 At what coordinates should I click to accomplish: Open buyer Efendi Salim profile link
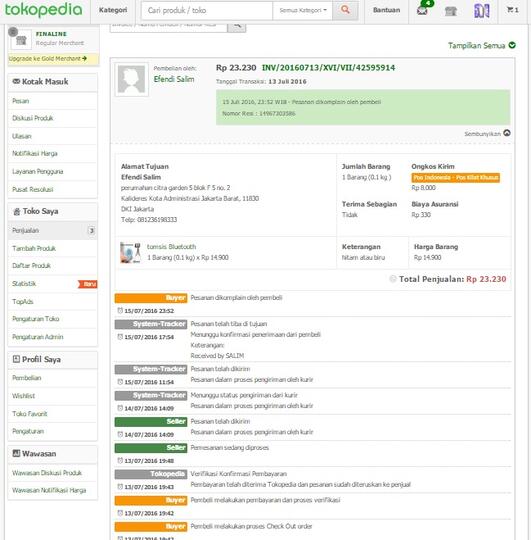click(x=174, y=79)
